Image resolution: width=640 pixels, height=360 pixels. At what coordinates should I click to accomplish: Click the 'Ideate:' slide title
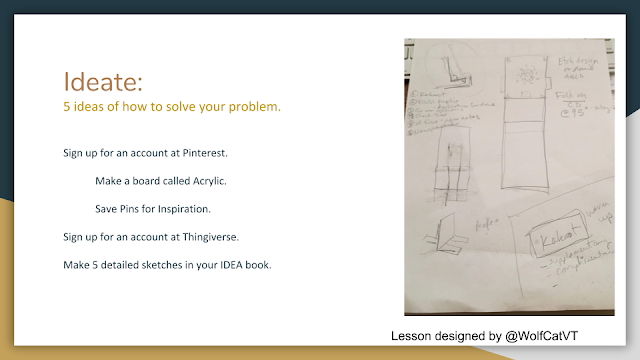coord(103,82)
